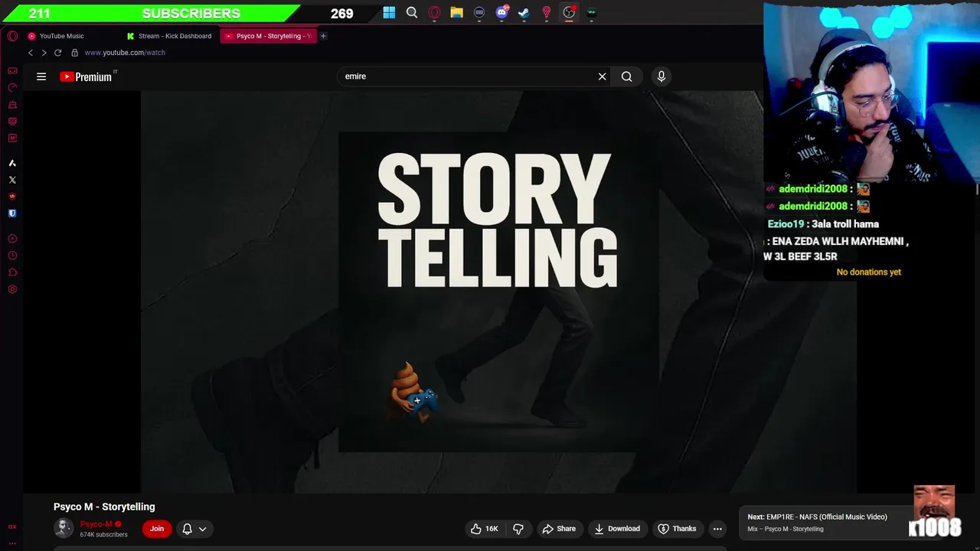Open Discord from taskbar
The width and height of the screenshot is (980, 551).
(501, 12)
